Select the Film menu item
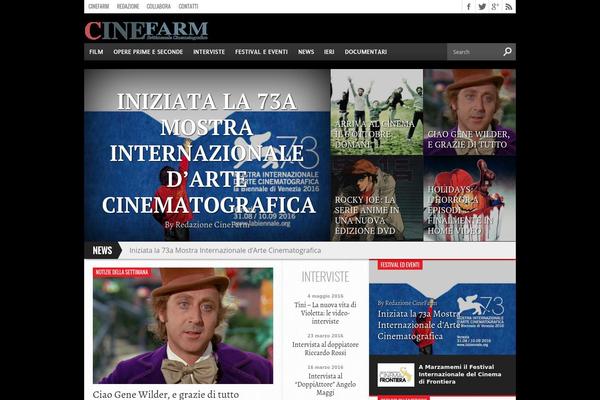This screenshot has width=600, height=400. (x=96, y=52)
